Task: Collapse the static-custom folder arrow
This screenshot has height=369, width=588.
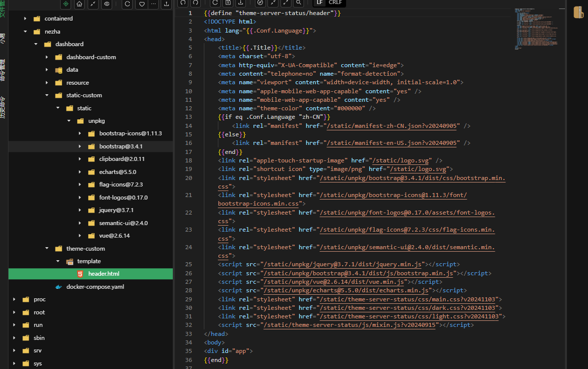Action: [x=47, y=95]
